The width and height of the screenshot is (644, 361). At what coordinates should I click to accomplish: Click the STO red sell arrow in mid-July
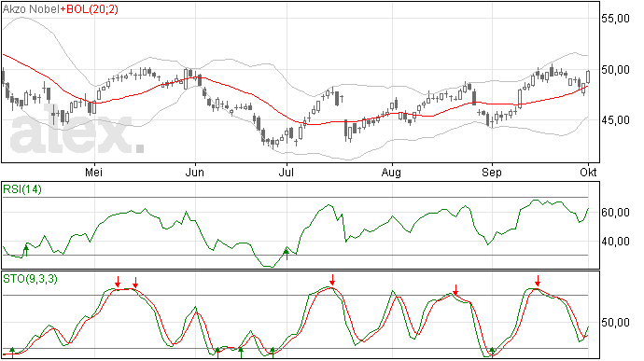(332, 280)
